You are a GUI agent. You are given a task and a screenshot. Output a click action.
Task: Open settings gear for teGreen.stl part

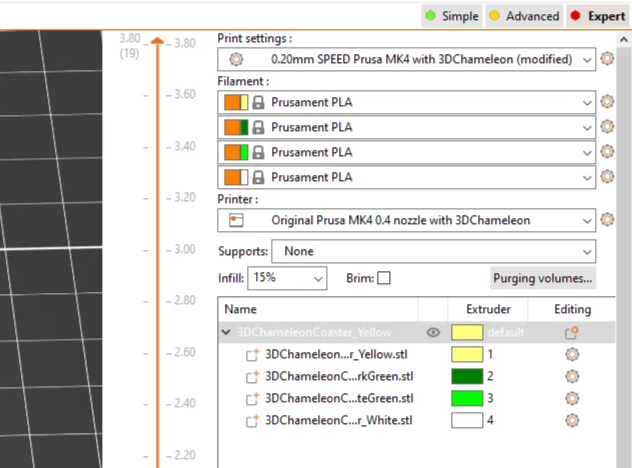tap(572, 398)
